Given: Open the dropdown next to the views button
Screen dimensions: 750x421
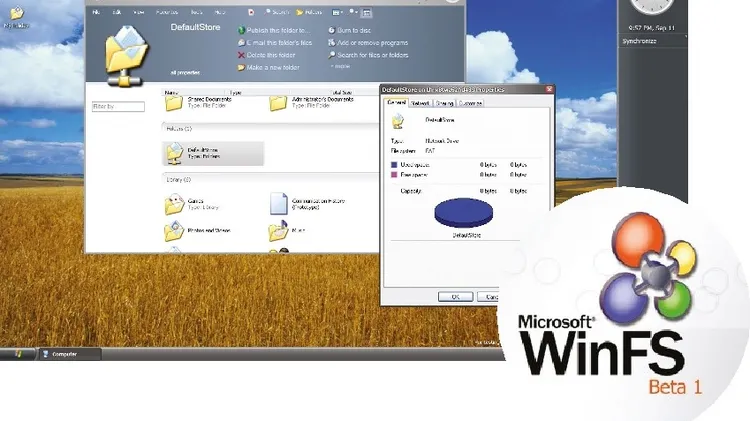Looking at the screenshot, I should tap(353, 12).
